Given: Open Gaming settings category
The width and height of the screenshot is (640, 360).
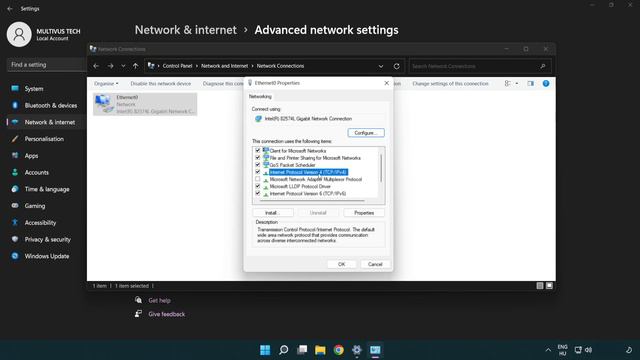Looking at the screenshot, I should [x=35, y=206].
